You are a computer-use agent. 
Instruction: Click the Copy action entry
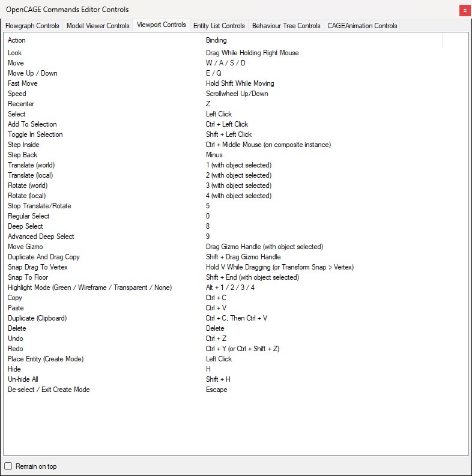coord(15,298)
